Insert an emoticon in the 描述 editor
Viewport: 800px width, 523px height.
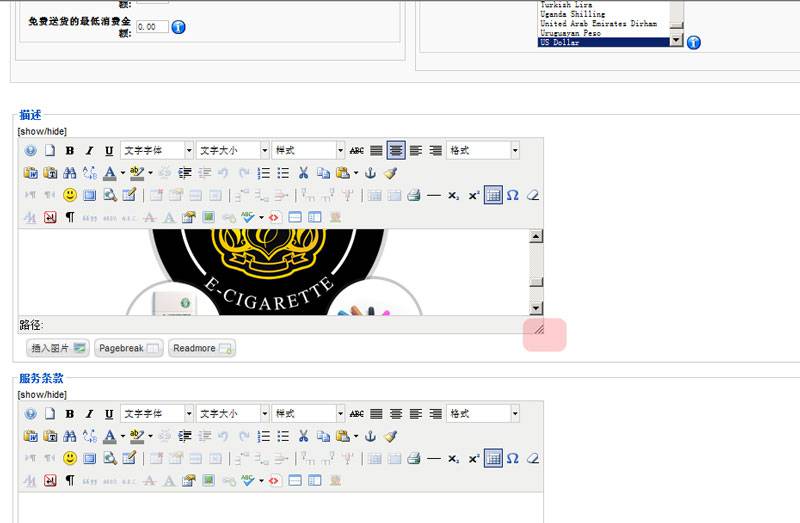pyautogui.click(x=70, y=194)
